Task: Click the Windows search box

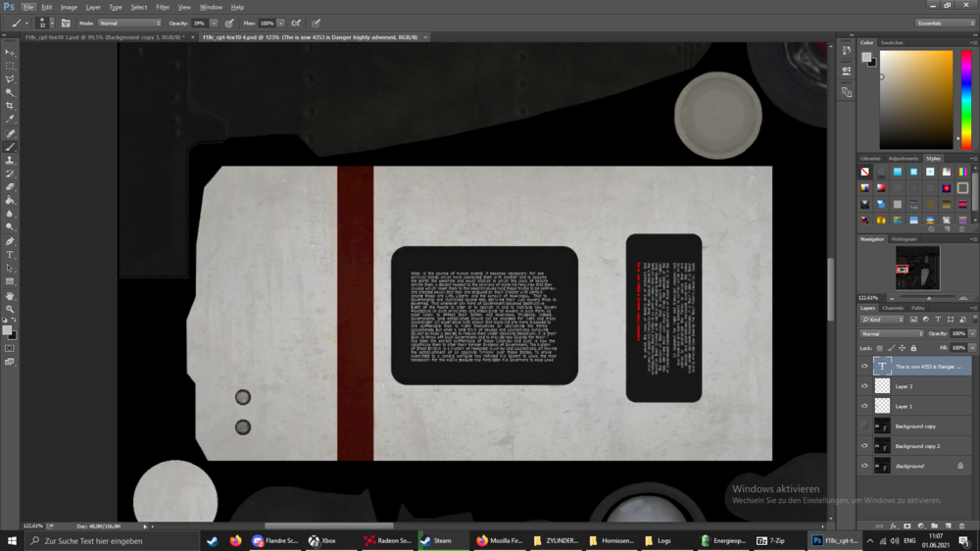Action: 113,541
